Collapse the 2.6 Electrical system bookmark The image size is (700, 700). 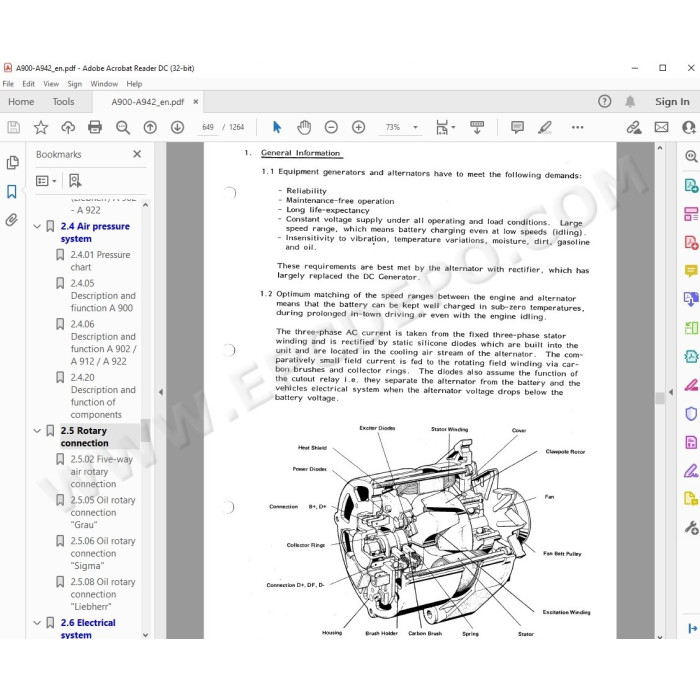[37, 623]
